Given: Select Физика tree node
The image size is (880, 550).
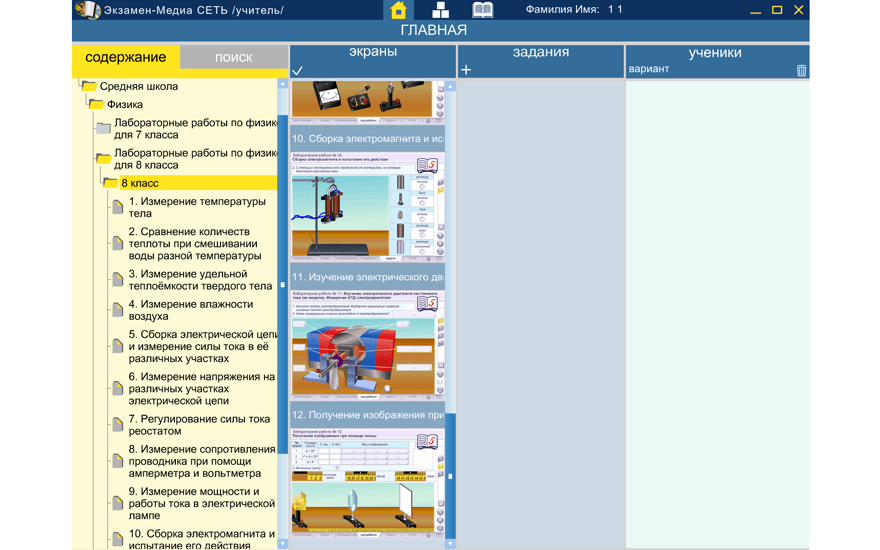Looking at the screenshot, I should 125,104.
